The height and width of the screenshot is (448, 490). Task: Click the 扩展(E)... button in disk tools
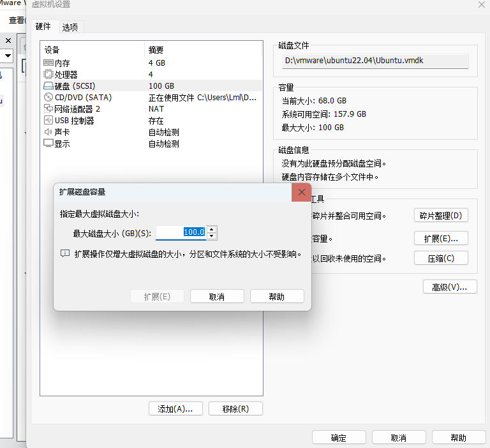(441, 239)
